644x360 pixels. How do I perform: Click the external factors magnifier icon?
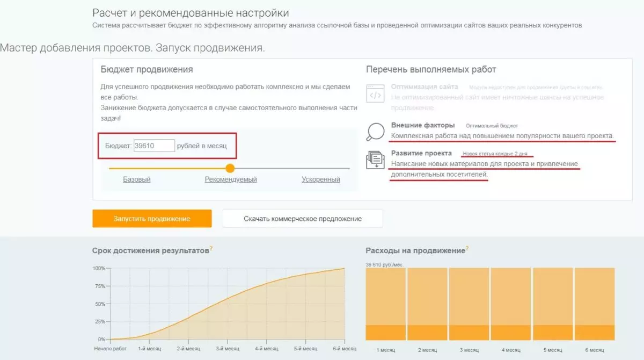[375, 131]
